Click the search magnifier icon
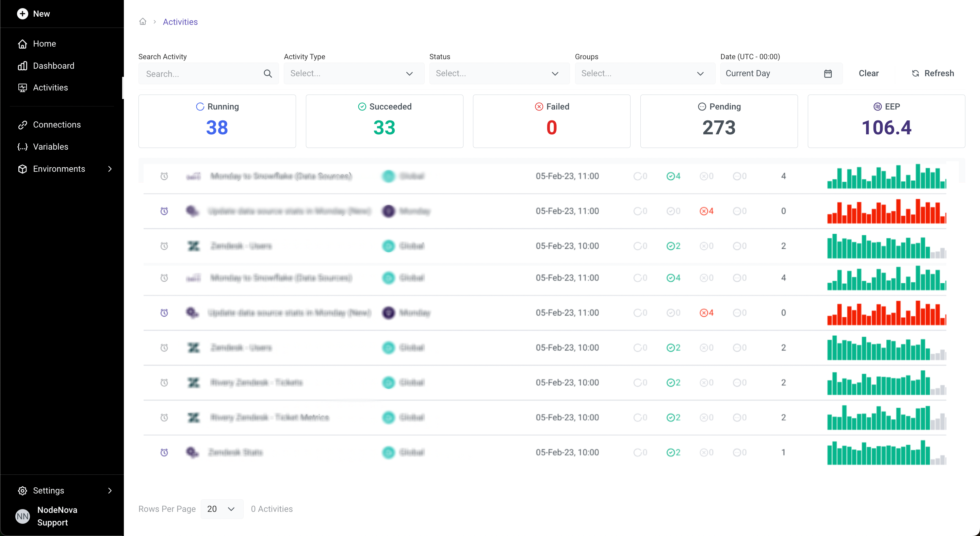This screenshot has width=980, height=536. (268, 73)
